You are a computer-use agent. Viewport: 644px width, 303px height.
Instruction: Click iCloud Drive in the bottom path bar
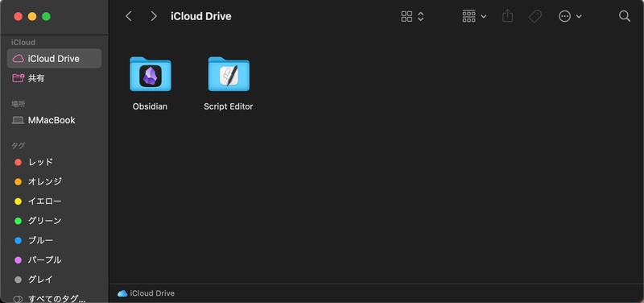pyautogui.click(x=146, y=293)
